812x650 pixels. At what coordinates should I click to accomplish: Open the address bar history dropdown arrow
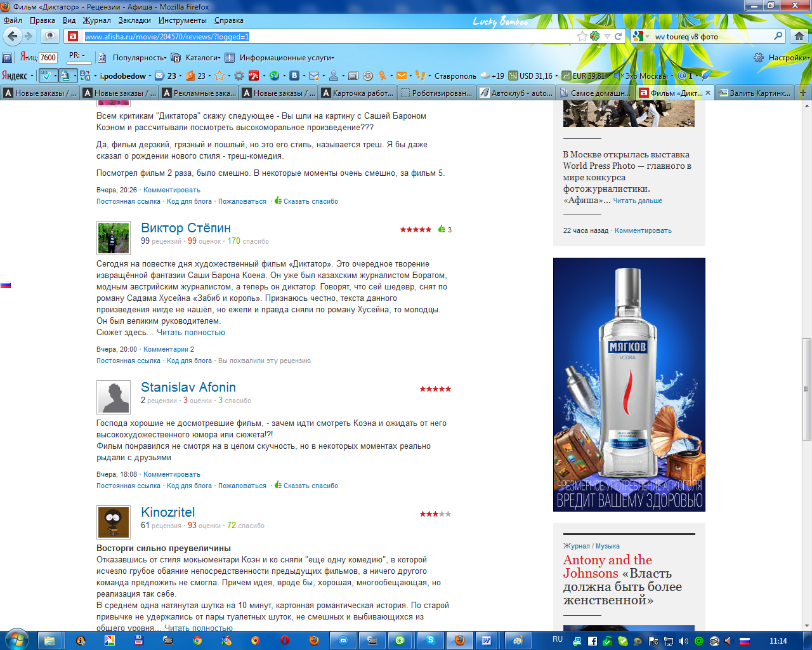(x=607, y=36)
